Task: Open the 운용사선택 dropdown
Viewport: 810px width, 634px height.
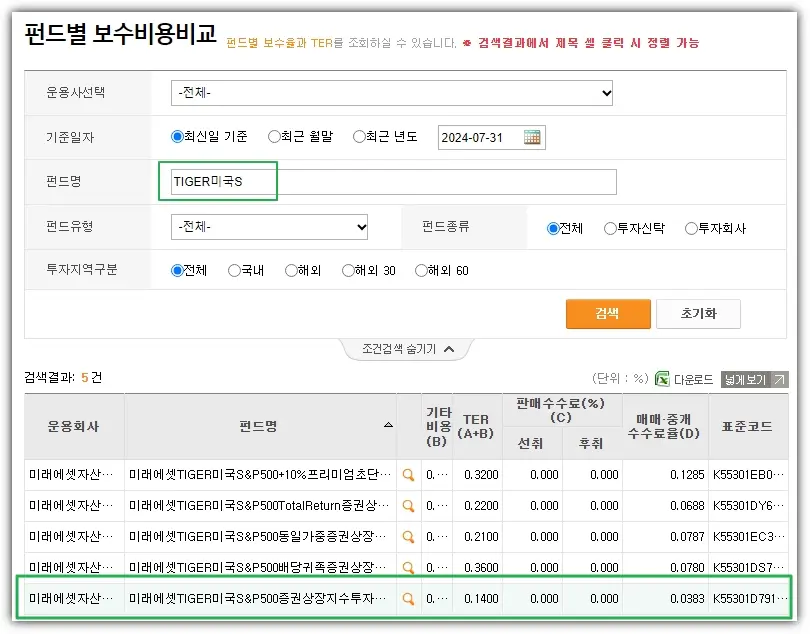Action: tap(392, 93)
